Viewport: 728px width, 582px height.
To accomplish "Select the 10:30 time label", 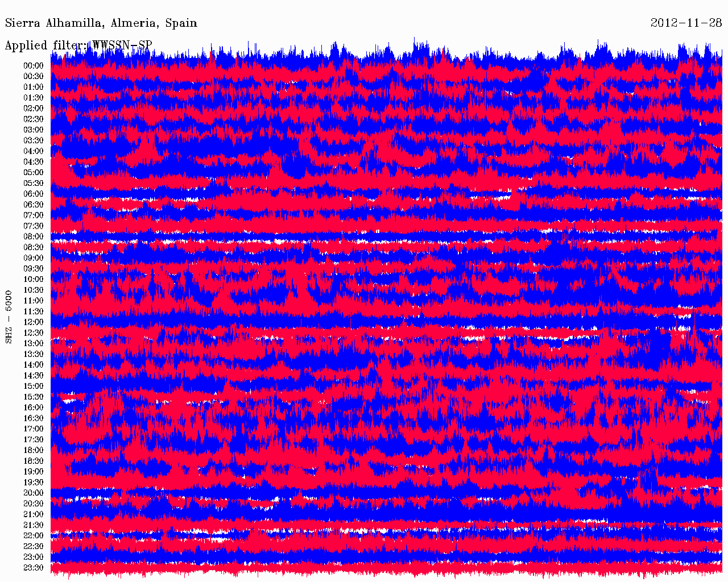I will point(34,290).
